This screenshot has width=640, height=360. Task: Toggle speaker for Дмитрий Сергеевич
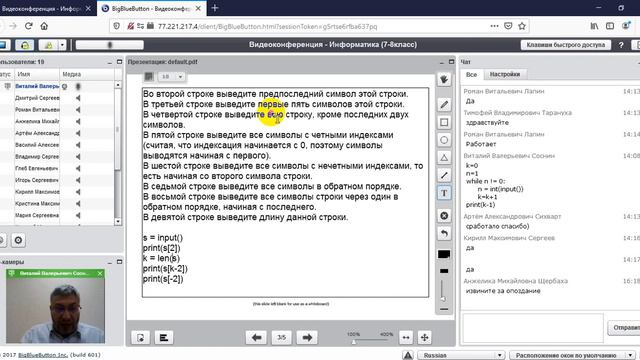(x=78, y=98)
